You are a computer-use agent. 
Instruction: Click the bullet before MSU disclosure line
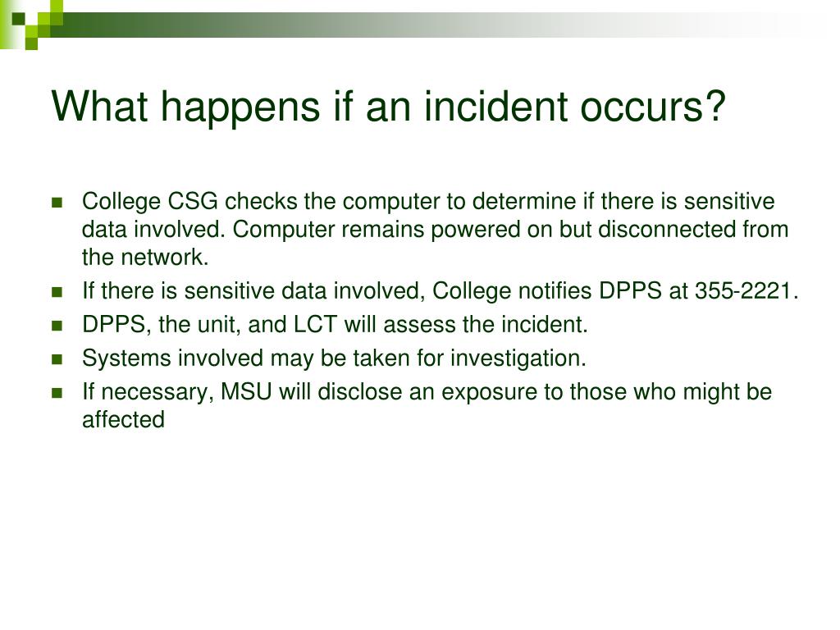(x=57, y=393)
